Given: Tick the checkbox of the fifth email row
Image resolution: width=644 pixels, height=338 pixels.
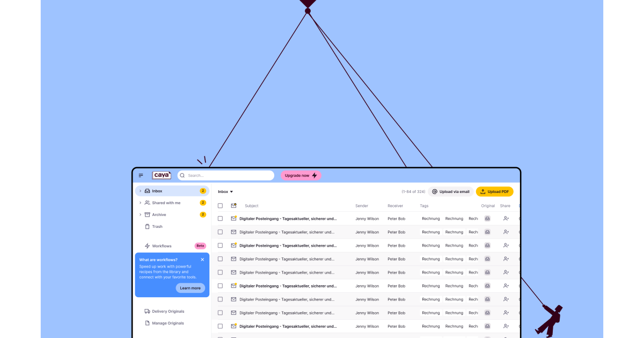Looking at the screenshot, I should pyautogui.click(x=220, y=272).
